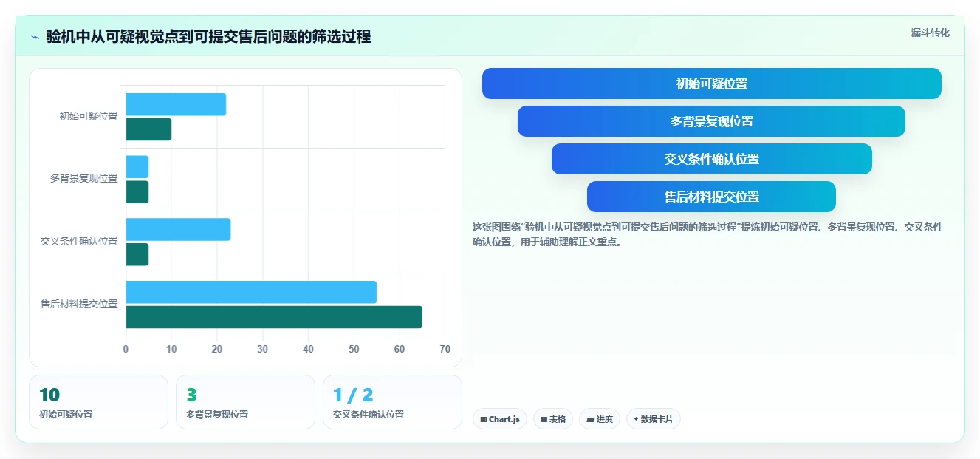Click the x-axis tick label 70
The width and height of the screenshot is (980, 459).
click(445, 349)
